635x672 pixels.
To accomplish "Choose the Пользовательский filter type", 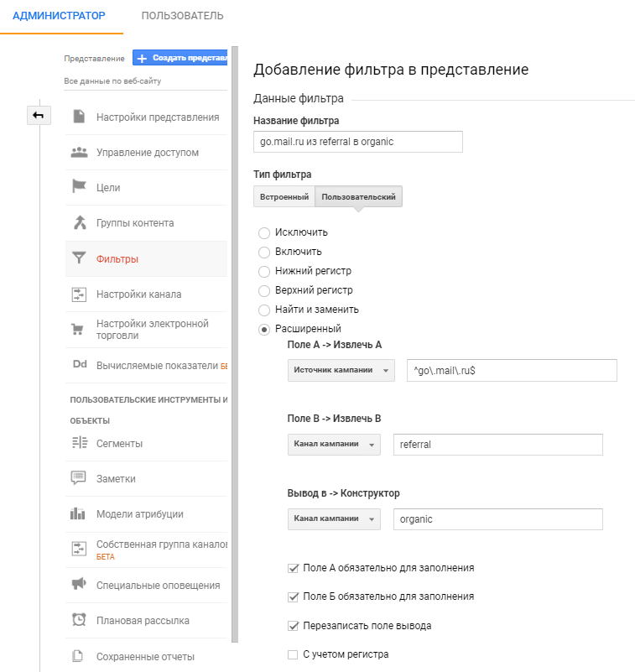I will (359, 196).
